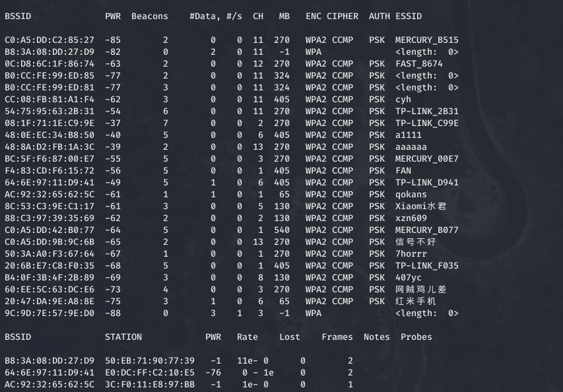Click the CIPHER column header
Screen dimensions: 563x392
342,16
